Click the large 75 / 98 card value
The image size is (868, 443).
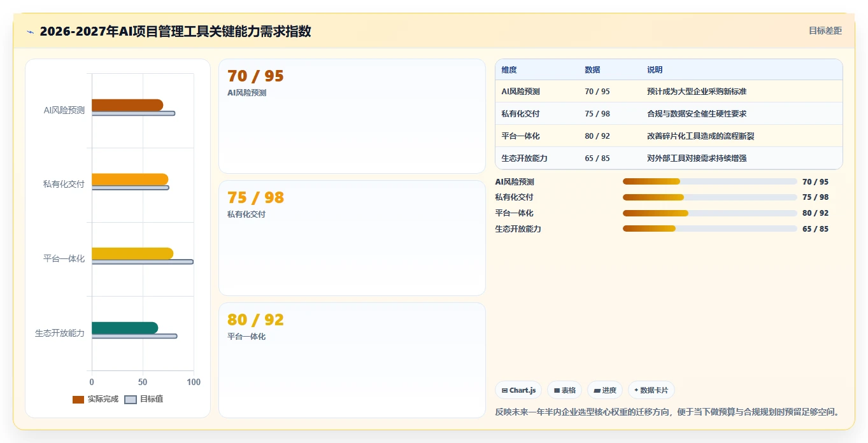pyautogui.click(x=255, y=198)
